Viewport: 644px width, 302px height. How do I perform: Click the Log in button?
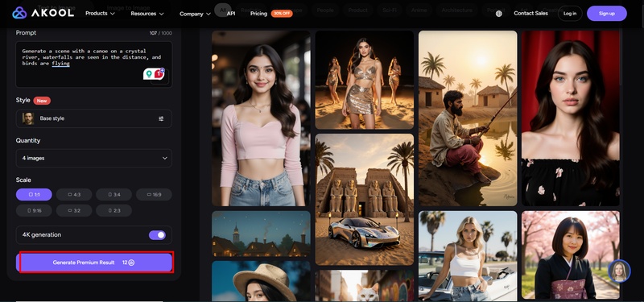tap(570, 14)
